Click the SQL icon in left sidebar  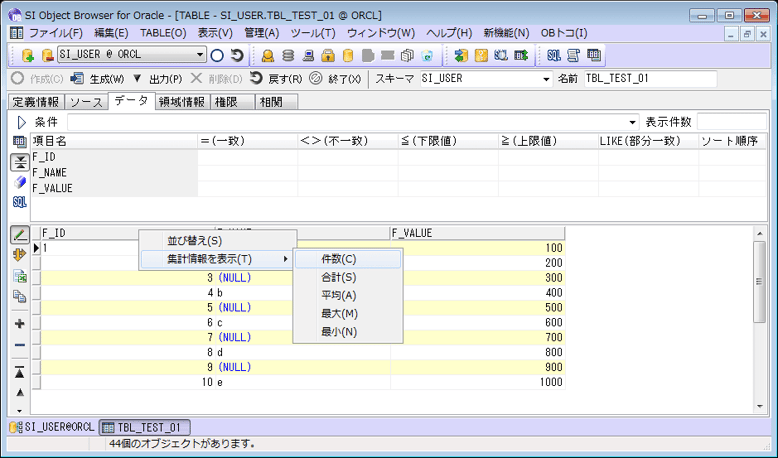tap(20, 202)
